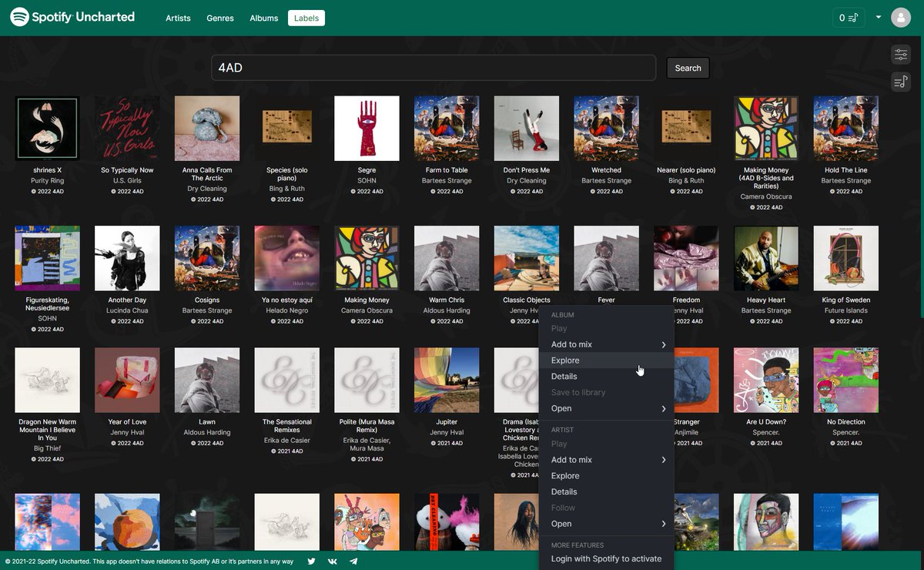
Task: Select the Labels tab
Action: click(x=306, y=18)
